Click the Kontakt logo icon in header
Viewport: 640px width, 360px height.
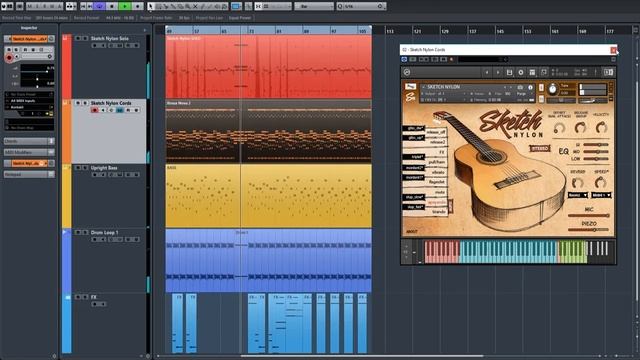click(x=407, y=72)
